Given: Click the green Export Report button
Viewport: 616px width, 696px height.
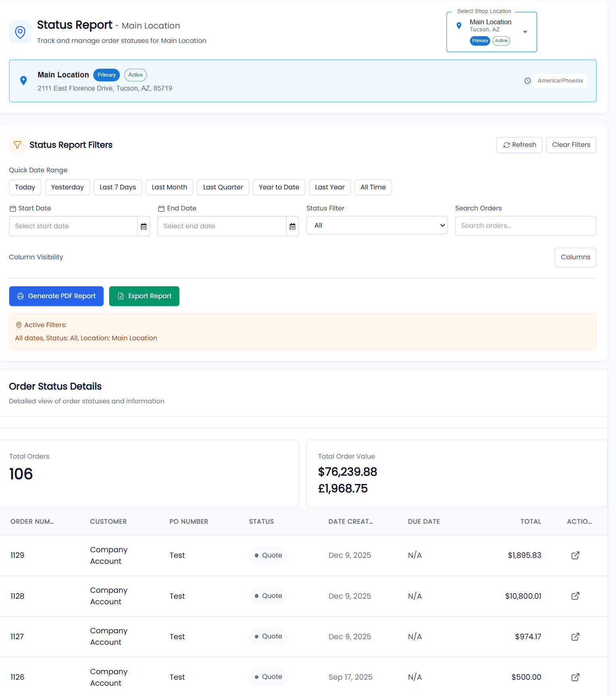Looking at the screenshot, I should tap(144, 296).
